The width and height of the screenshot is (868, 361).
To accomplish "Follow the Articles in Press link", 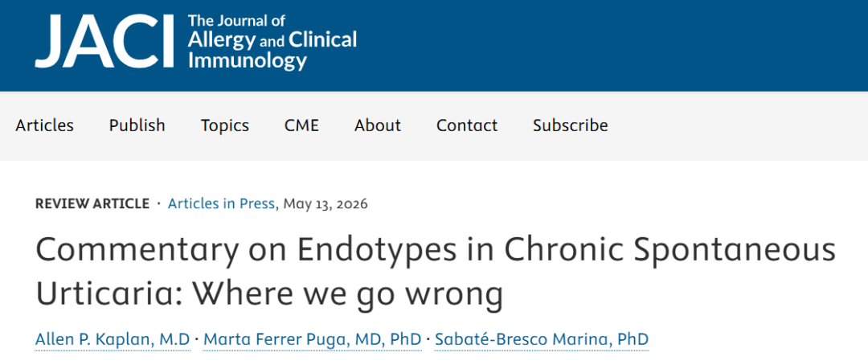I will coord(222,203).
